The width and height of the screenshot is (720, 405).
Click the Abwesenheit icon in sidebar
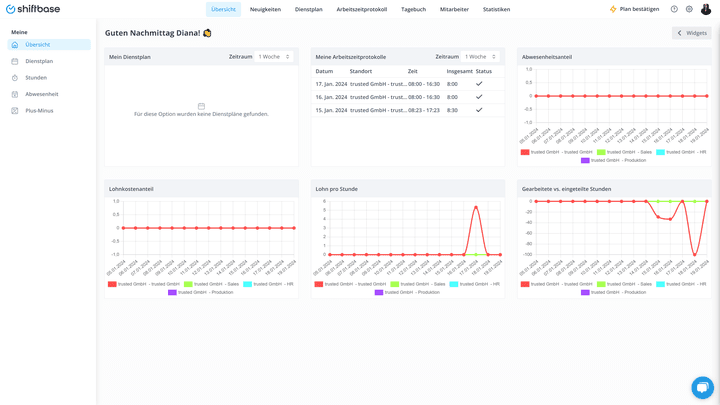[x=15, y=94]
